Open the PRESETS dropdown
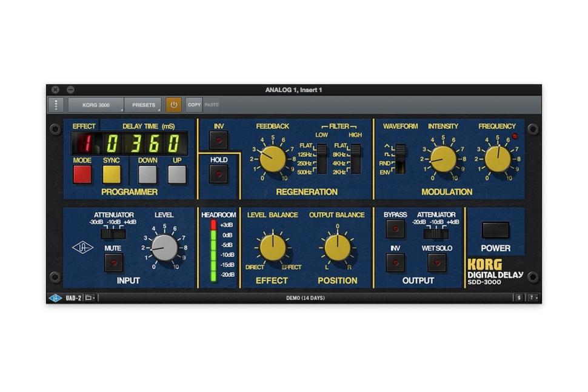 coord(143,105)
